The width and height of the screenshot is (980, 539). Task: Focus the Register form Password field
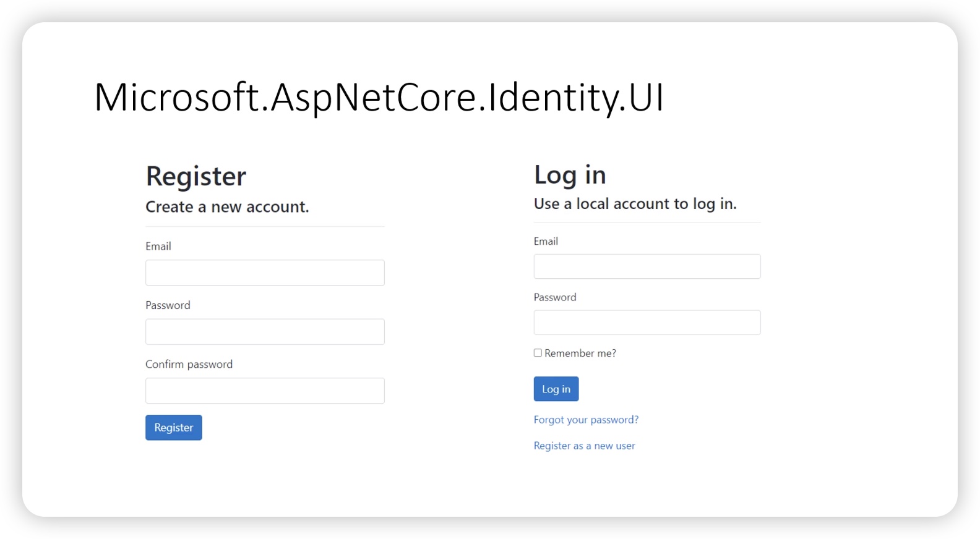coord(265,332)
